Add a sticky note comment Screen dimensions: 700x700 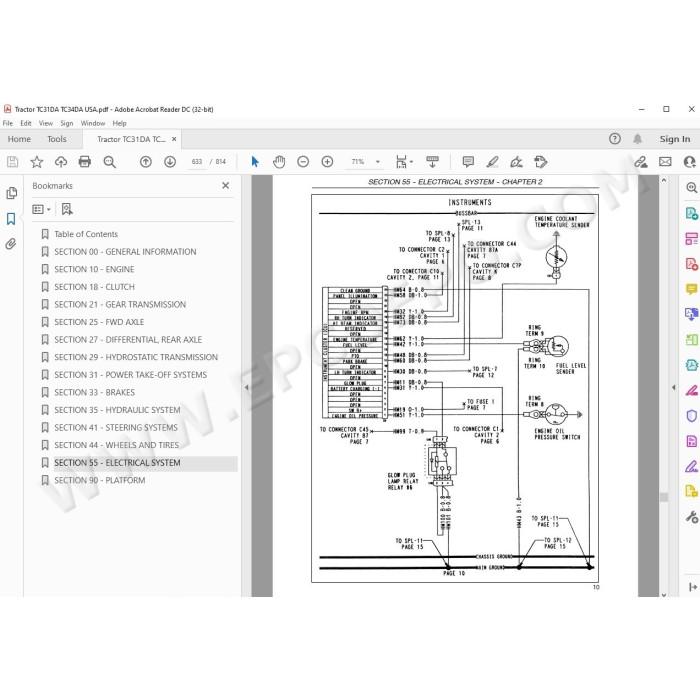click(x=468, y=162)
